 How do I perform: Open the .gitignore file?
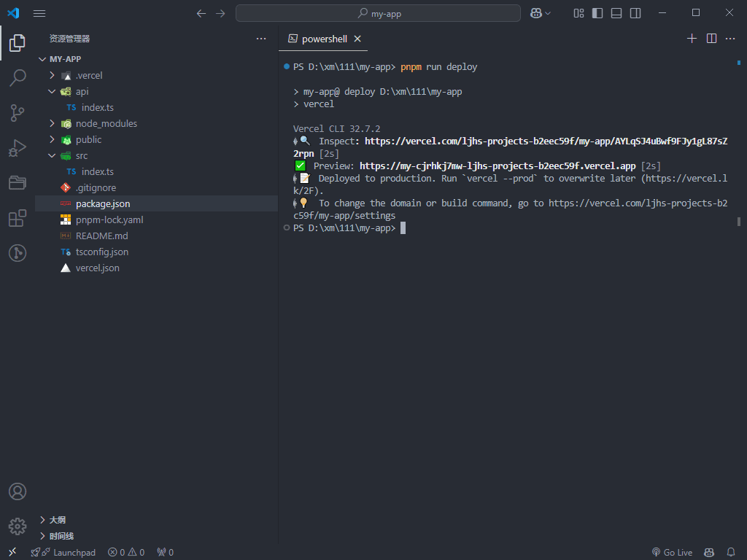156,187
